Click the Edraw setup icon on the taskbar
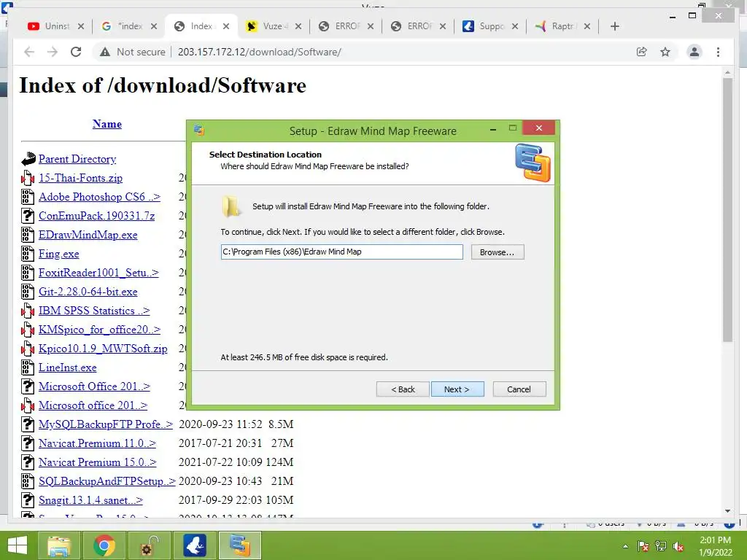This screenshot has height=560, width=747. pyautogui.click(x=239, y=545)
